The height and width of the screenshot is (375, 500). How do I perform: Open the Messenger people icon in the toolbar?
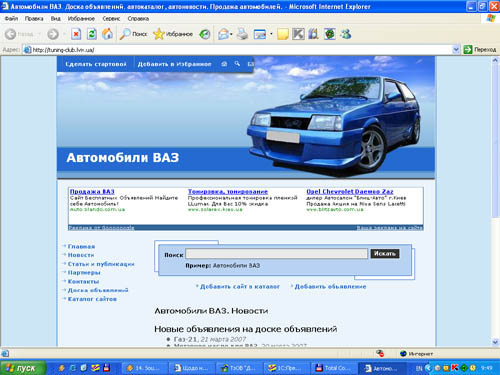pos(346,34)
